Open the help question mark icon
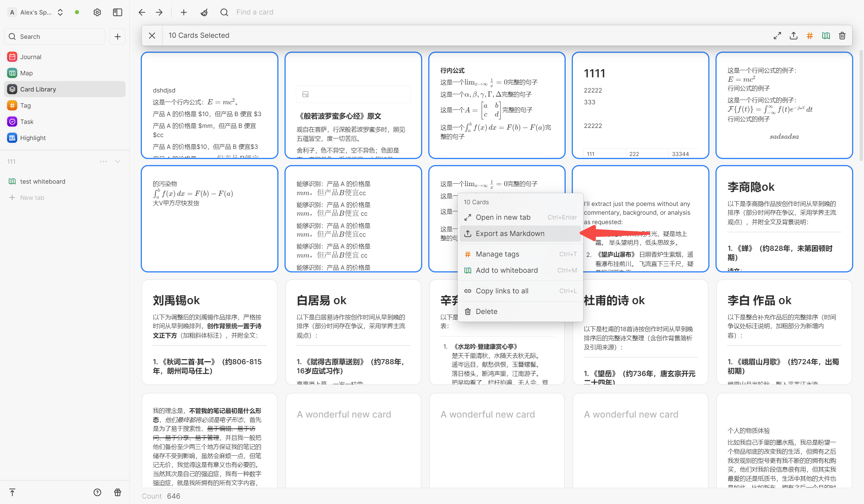 tap(98, 492)
